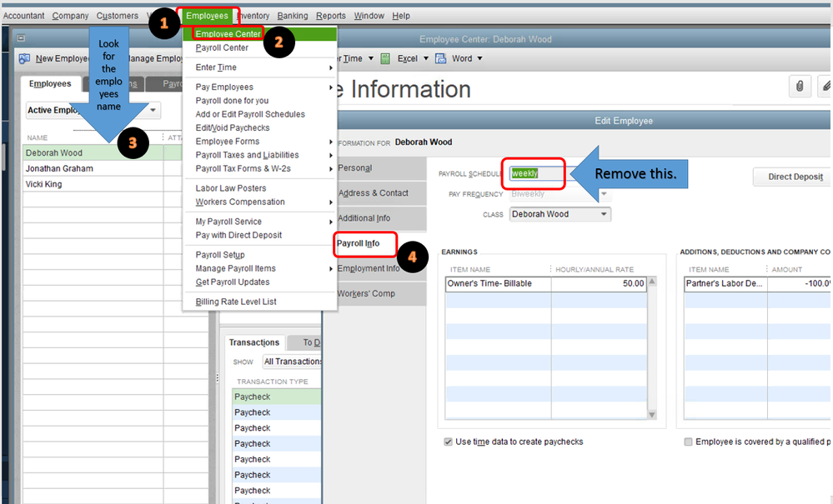Open the Reports menu
This screenshot has height=504, width=833.
click(x=330, y=16)
